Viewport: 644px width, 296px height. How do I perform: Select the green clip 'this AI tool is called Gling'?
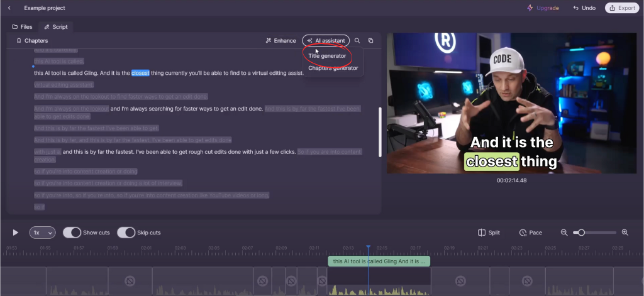coord(379,261)
